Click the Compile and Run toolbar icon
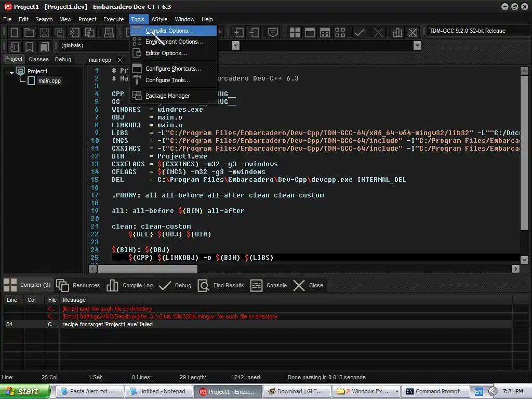This screenshot has height=399, width=532. (x=325, y=33)
